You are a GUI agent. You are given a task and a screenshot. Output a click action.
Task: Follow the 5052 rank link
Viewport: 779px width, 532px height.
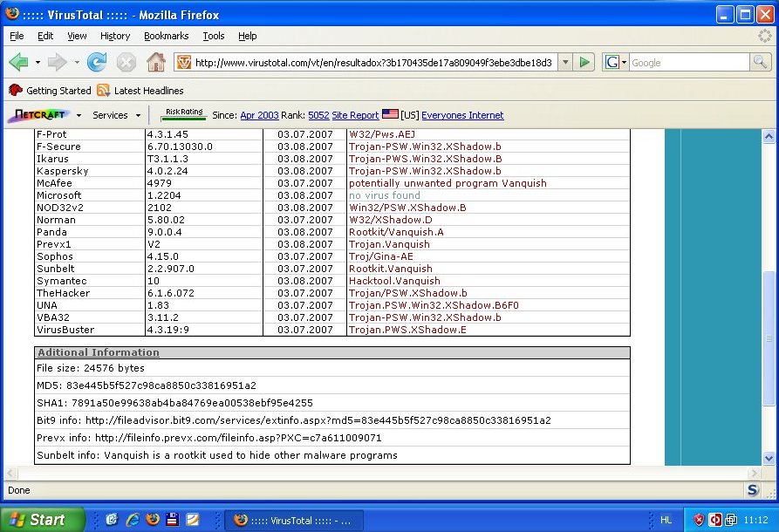(x=318, y=115)
